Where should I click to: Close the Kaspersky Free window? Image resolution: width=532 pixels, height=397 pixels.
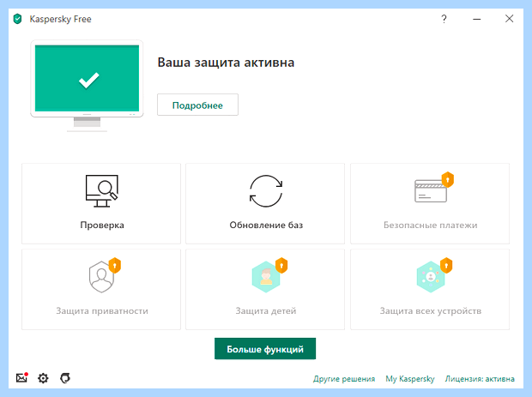510,19
